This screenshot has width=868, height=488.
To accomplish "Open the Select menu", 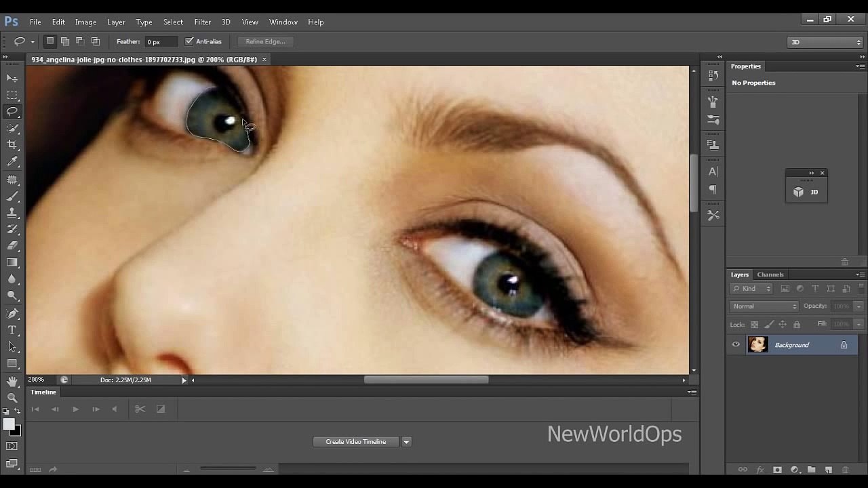I will click(173, 22).
